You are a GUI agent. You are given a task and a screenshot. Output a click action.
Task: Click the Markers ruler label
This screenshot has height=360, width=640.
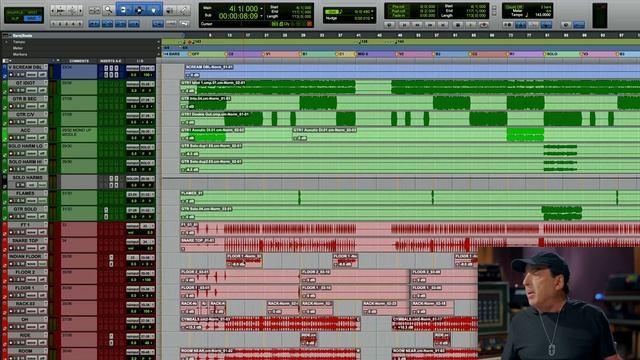coord(20,54)
